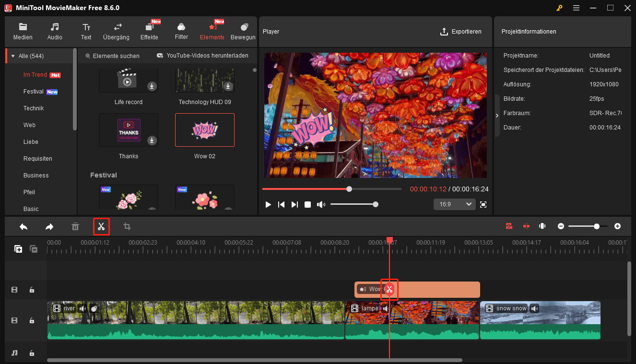Open the Festival category in the sidebar
The height and width of the screenshot is (364, 636).
coord(34,91)
